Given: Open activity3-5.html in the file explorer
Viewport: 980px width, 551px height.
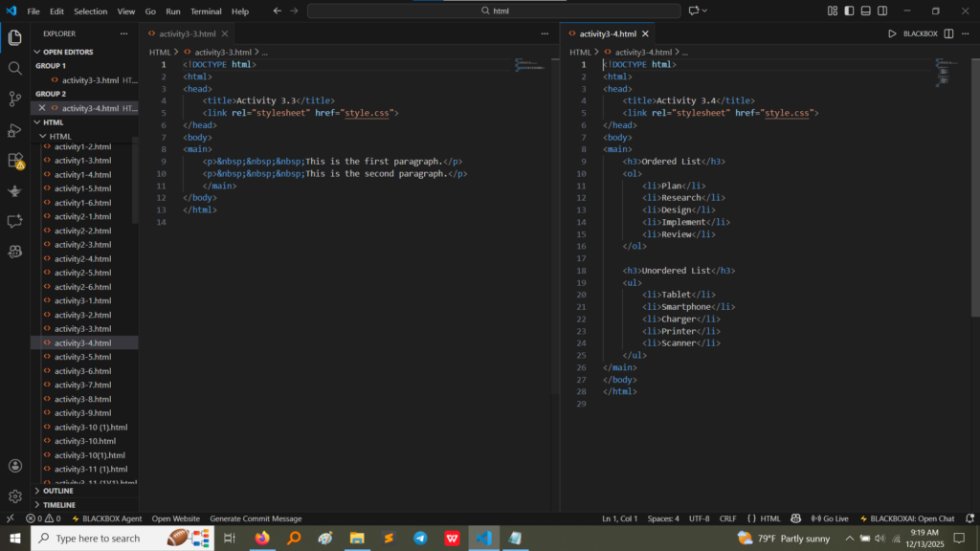Looking at the screenshot, I should (82, 357).
